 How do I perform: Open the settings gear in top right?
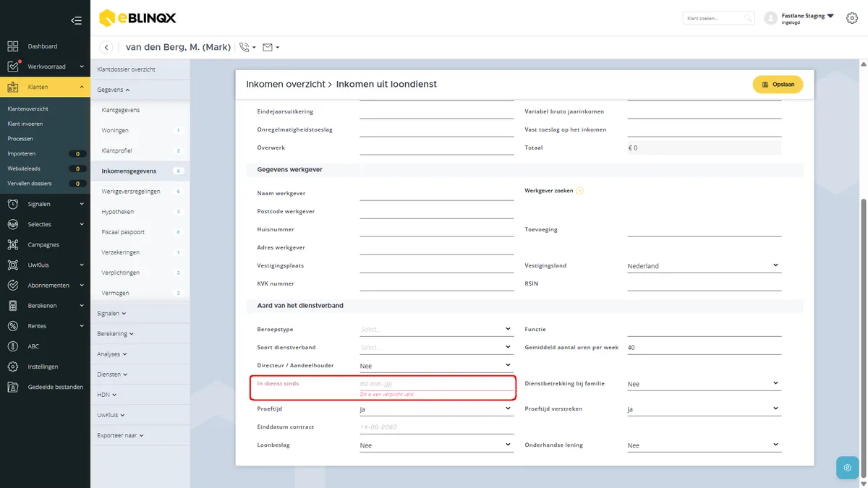coord(851,18)
